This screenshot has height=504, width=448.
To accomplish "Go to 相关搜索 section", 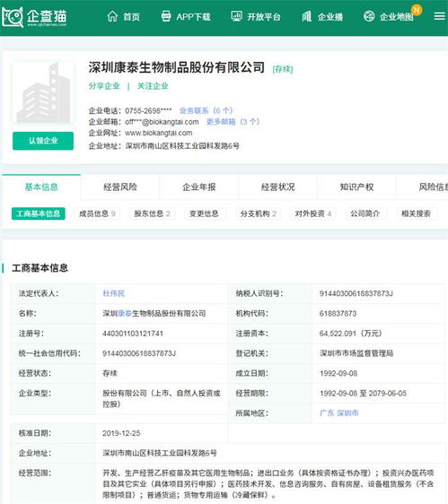I will coord(417,213).
